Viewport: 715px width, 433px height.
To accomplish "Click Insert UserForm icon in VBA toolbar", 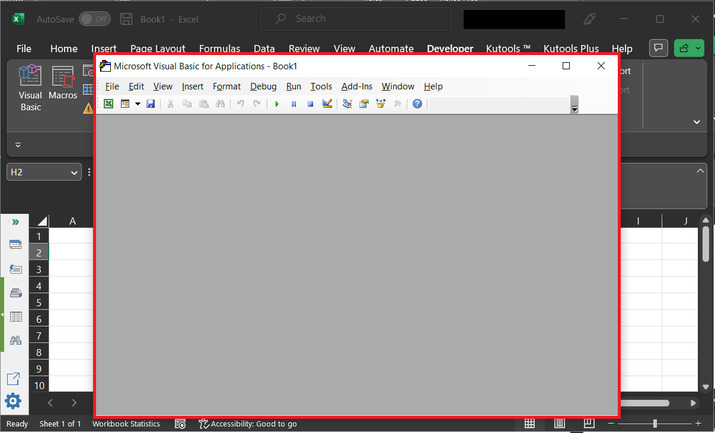I will pyautogui.click(x=125, y=104).
